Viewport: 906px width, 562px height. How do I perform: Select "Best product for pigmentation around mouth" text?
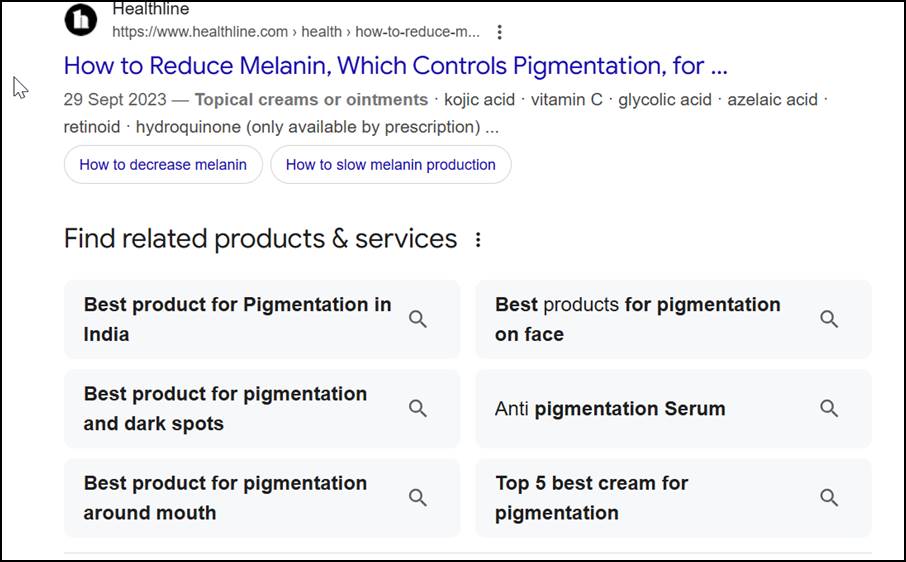pyautogui.click(x=225, y=497)
